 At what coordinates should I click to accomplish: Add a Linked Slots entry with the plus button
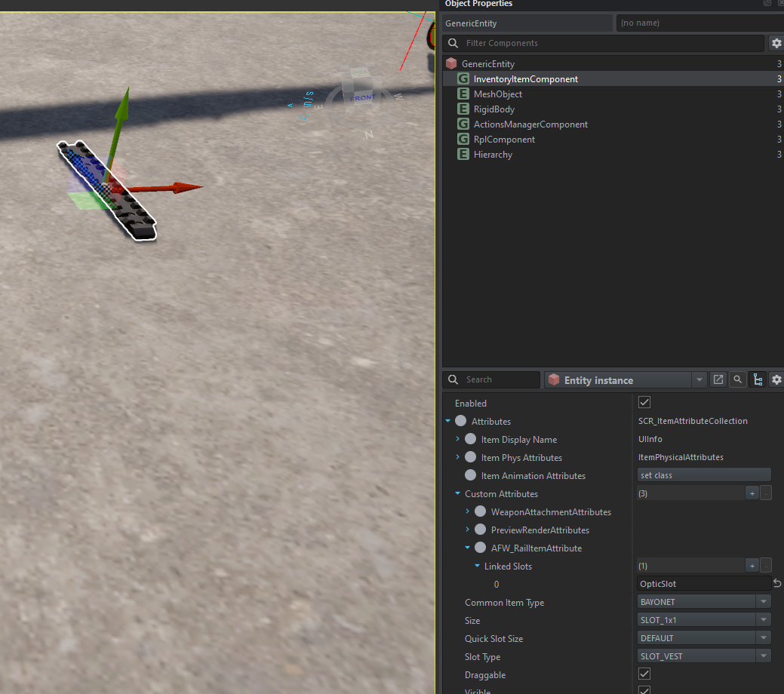752,566
